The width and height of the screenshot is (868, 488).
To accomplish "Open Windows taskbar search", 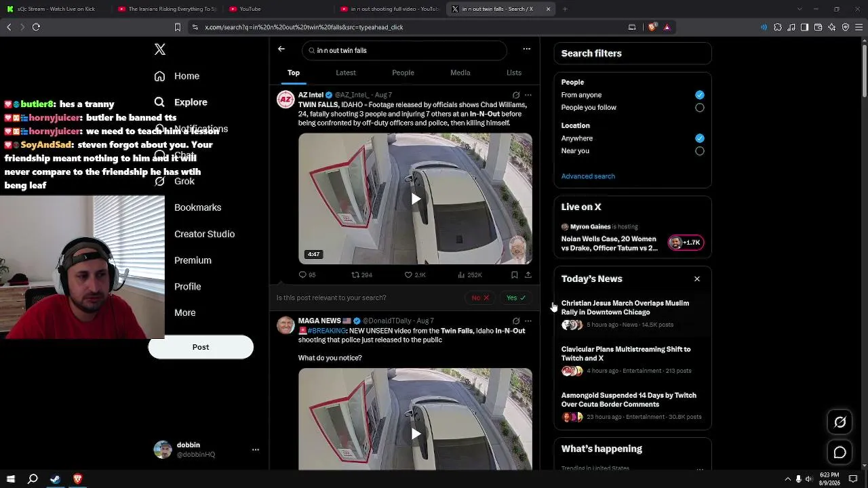I will 33,479.
